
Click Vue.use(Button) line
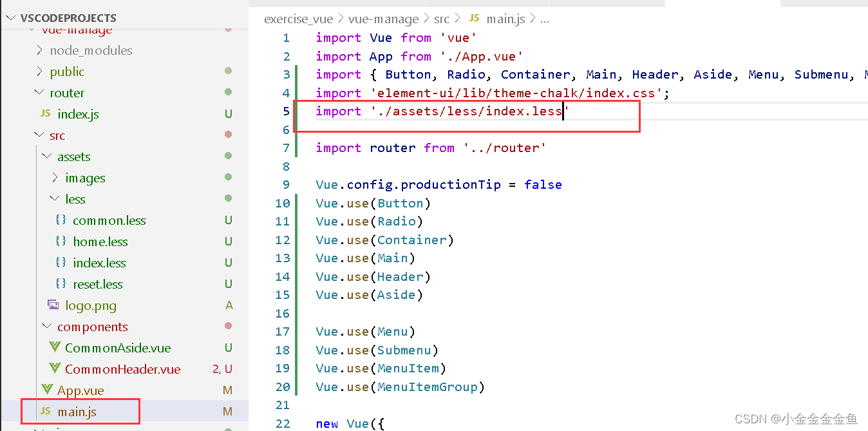click(373, 204)
